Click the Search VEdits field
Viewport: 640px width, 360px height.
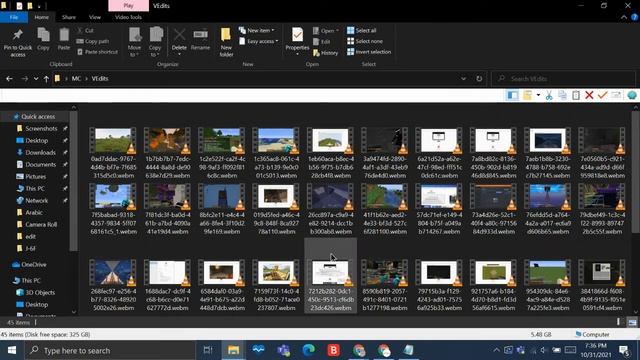(x=563, y=79)
